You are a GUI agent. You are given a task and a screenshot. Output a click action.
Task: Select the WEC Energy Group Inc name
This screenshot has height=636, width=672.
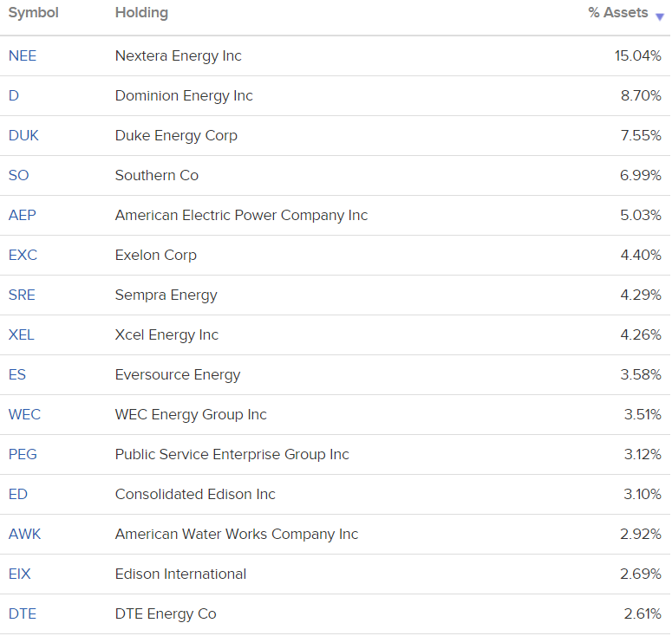point(191,414)
